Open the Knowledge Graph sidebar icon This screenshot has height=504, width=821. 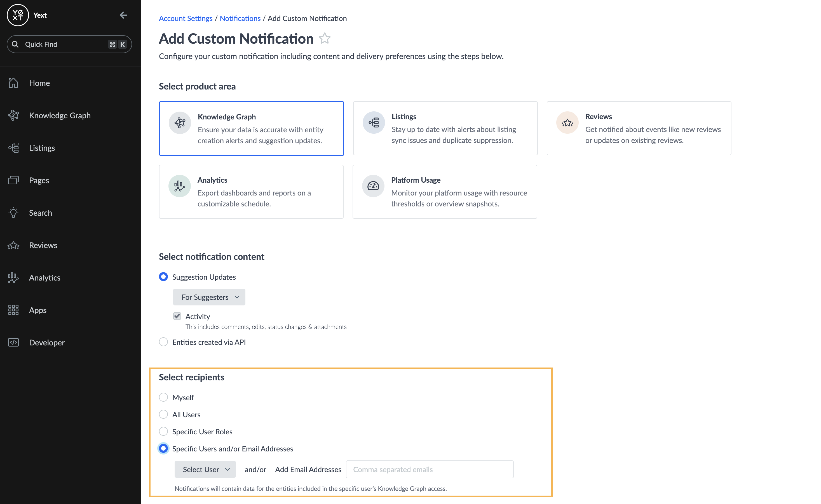13,115
